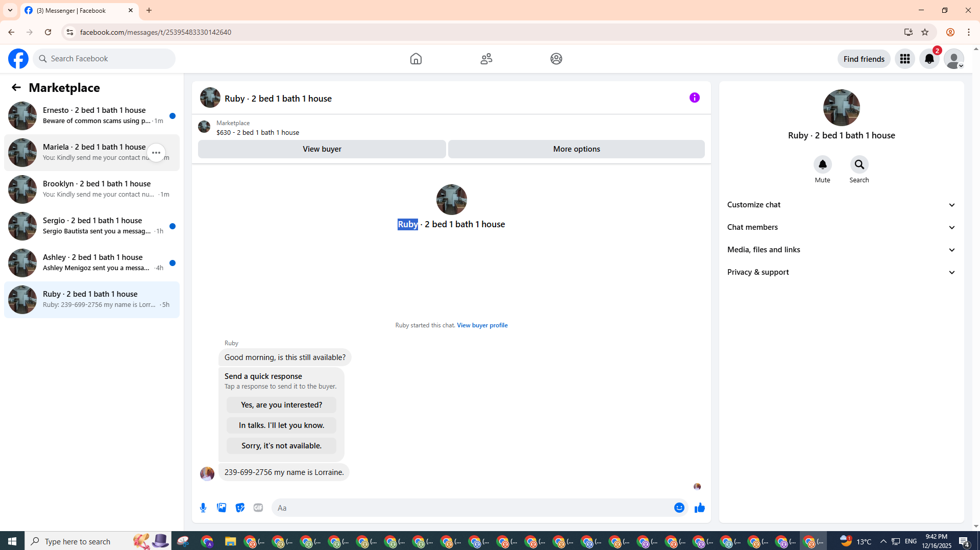Viewport: 980px width, 550px height.
Task: Open Facebook home via the logo
Action: [18, 59]
